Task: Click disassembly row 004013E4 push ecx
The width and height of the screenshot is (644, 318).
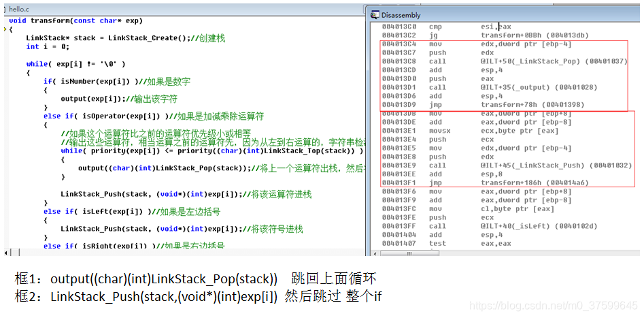Action: coord(437,140)
